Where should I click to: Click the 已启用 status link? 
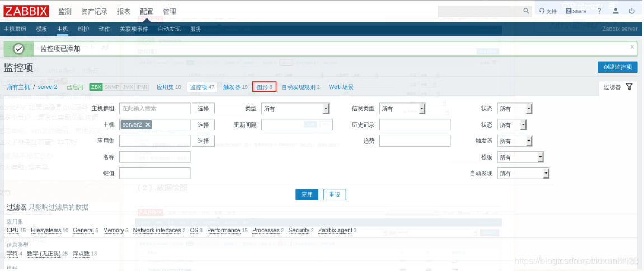point(75,87)
